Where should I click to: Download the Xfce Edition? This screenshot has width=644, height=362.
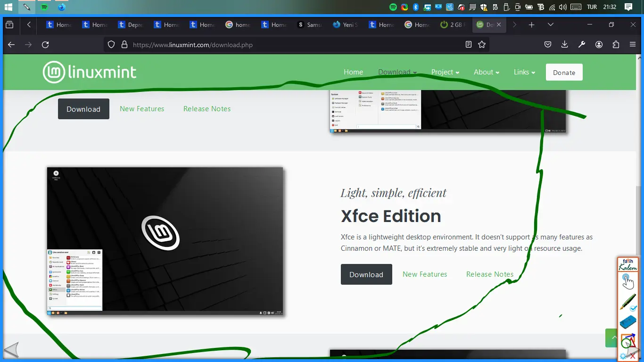[366, 274]
